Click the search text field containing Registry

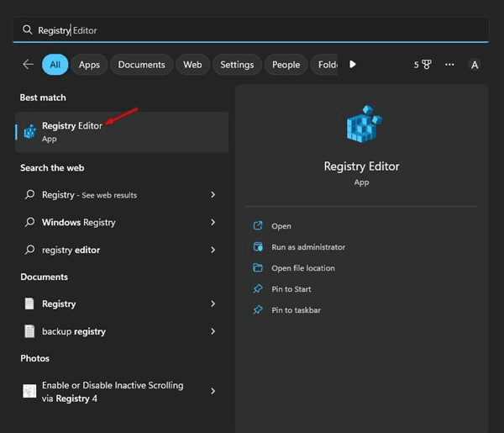click(250, 30)
